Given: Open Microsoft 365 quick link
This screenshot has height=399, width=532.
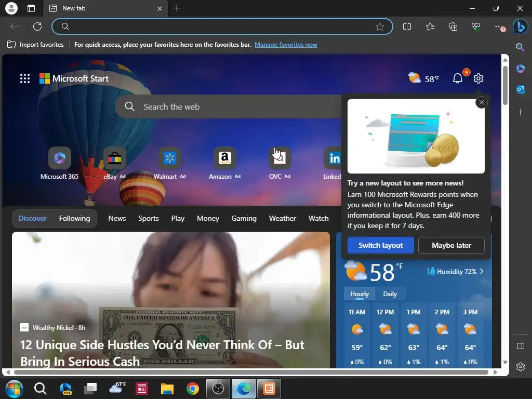Looking at the screenshot, I should coord(59,163).
